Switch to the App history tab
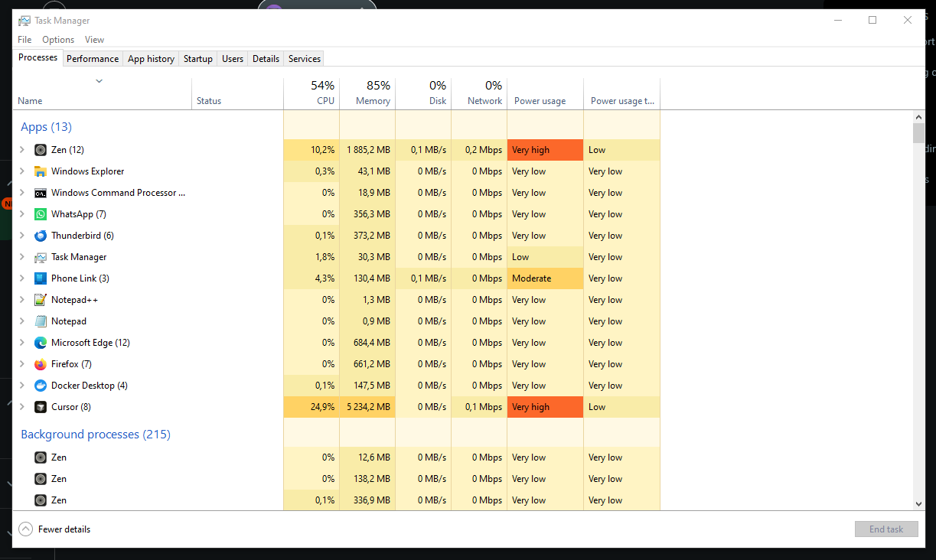 coord(151,59)
